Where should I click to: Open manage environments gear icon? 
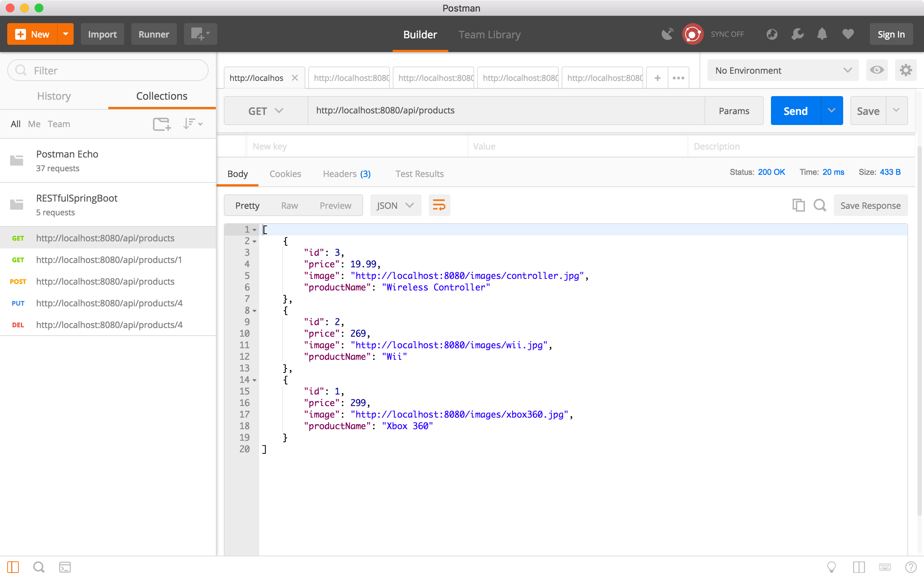[906, 70]
